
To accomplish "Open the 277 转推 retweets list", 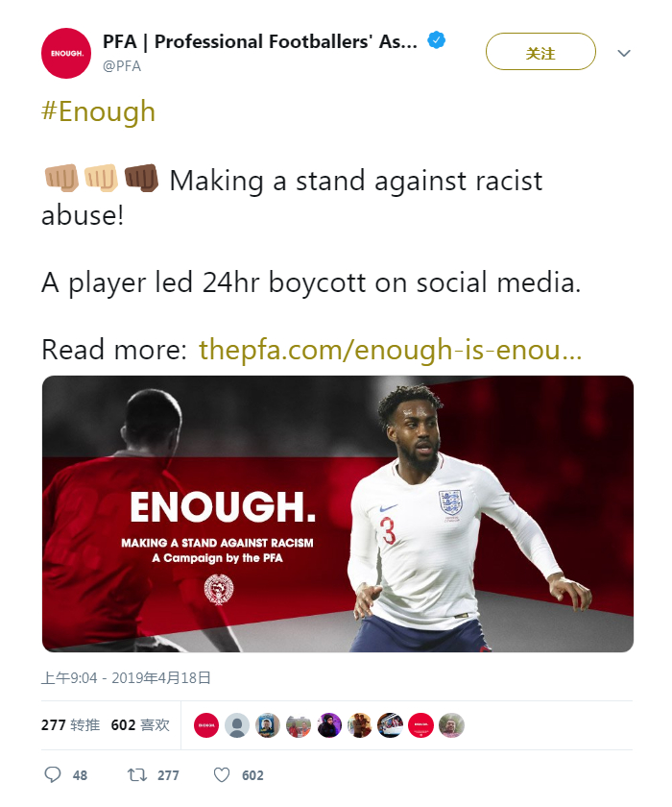I will [x=70, y=724].
